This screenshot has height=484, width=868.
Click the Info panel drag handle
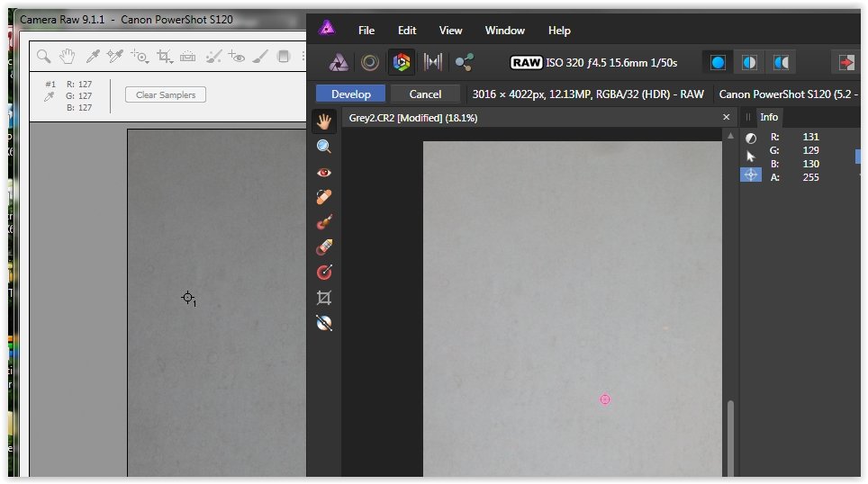[748, 117]
